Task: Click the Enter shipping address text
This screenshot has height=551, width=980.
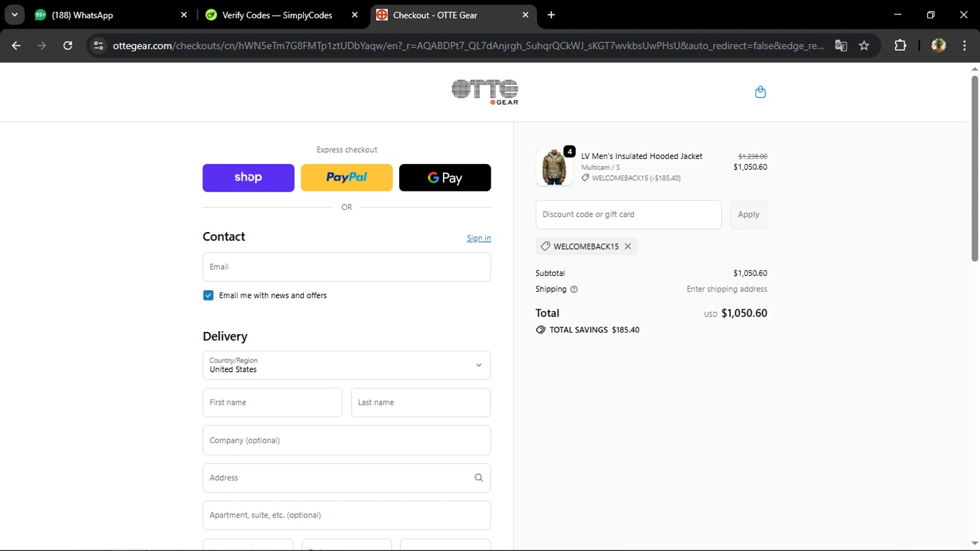Action: pos(727,290)
